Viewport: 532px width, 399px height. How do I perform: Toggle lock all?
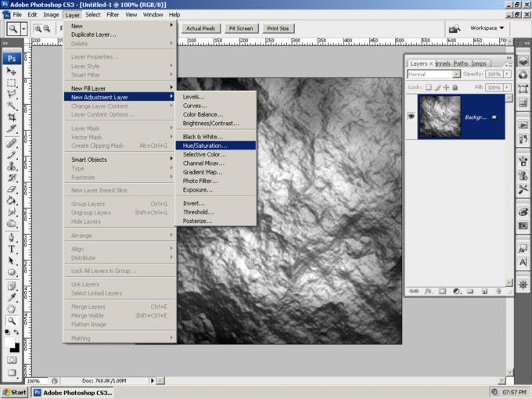pyautogui.click(x=455, y=87)
